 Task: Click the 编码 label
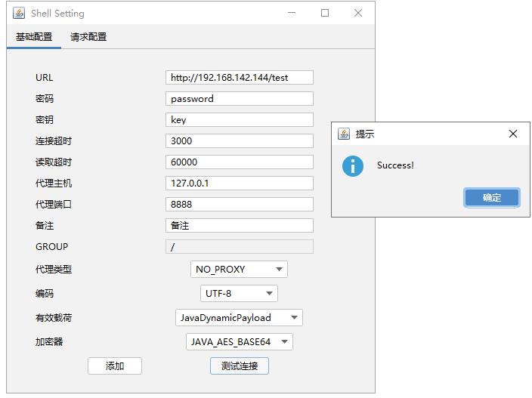click(x=45, y=293)
